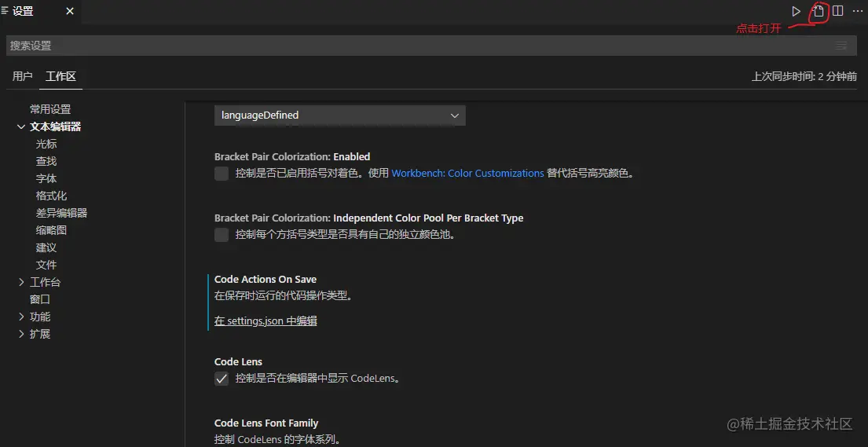Open 窗口 settings category

[40, 299]
